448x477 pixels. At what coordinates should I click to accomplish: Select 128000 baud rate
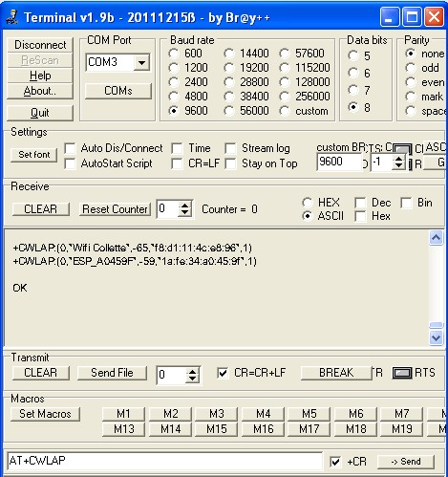285,82
